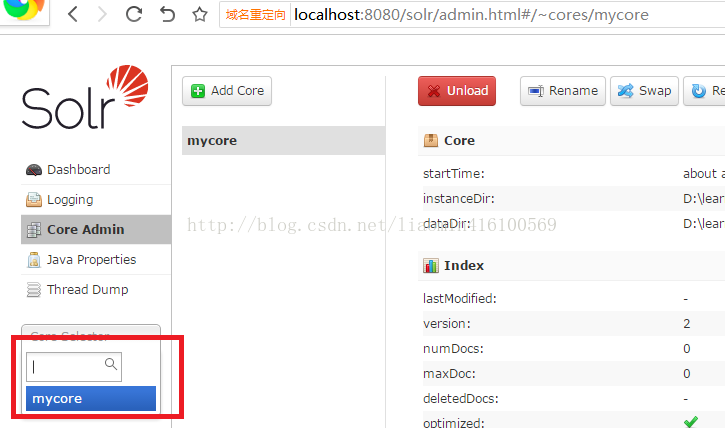Click the version value 2
Screen dimensions: 725x428
[687, 324]
